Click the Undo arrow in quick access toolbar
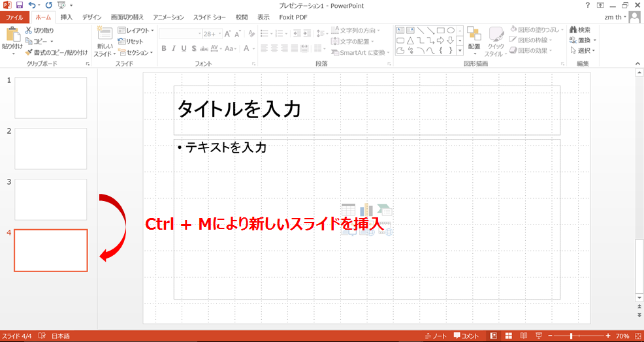The image size is (644, 342). click(x=32, y=5)
